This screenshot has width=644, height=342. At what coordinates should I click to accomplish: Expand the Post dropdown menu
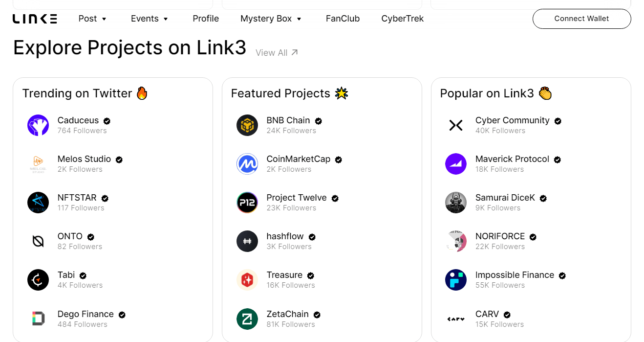click(92, 19)
